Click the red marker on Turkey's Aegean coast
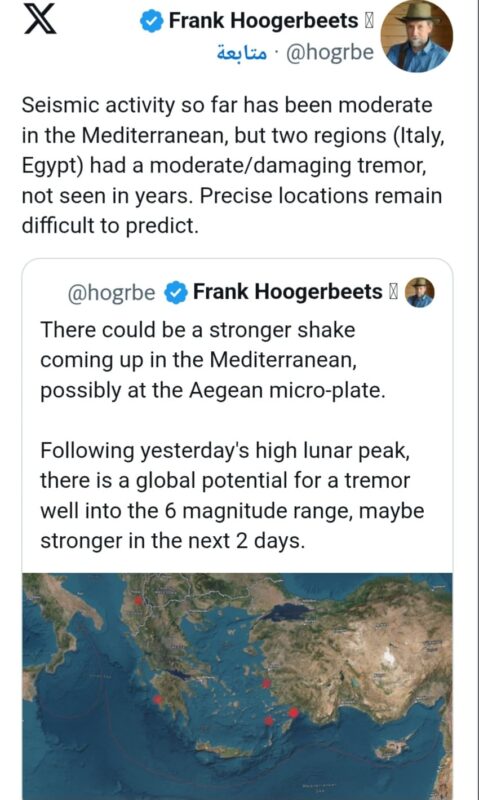The width and height of the screenshot is (479, 800). click(266, 683)
